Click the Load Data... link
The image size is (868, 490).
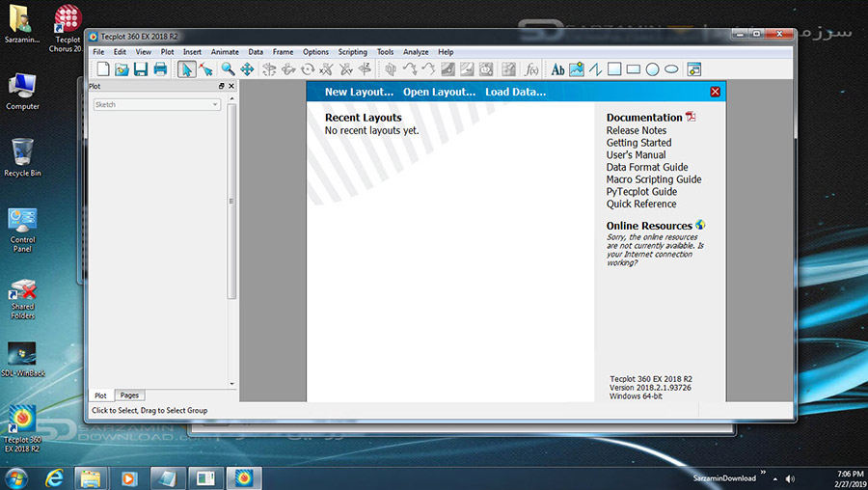[x=515, y=92]
